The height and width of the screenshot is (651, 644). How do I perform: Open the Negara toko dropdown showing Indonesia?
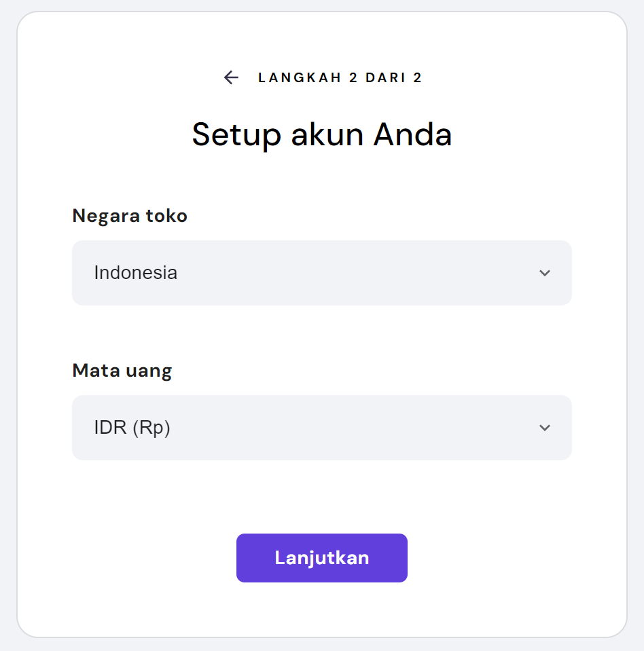pyautogui.click(x=321, y=273)
